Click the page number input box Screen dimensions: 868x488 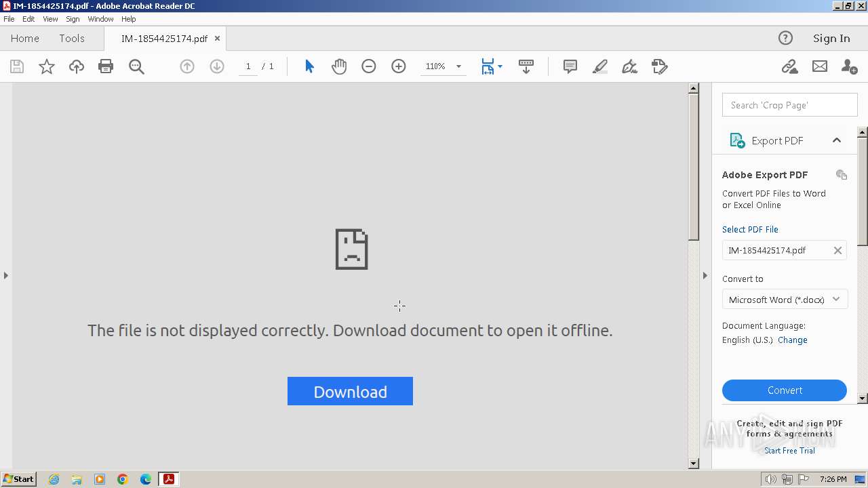(248, 66)
